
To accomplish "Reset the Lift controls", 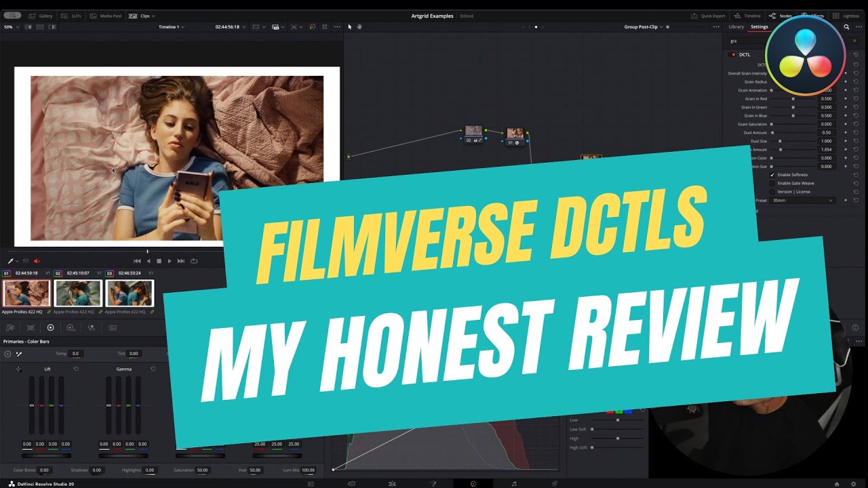I will click(75, 369).
